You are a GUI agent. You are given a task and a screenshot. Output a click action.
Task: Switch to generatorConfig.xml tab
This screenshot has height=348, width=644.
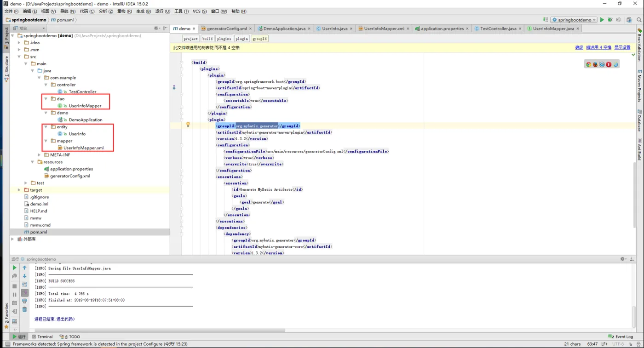pos(226,29)
